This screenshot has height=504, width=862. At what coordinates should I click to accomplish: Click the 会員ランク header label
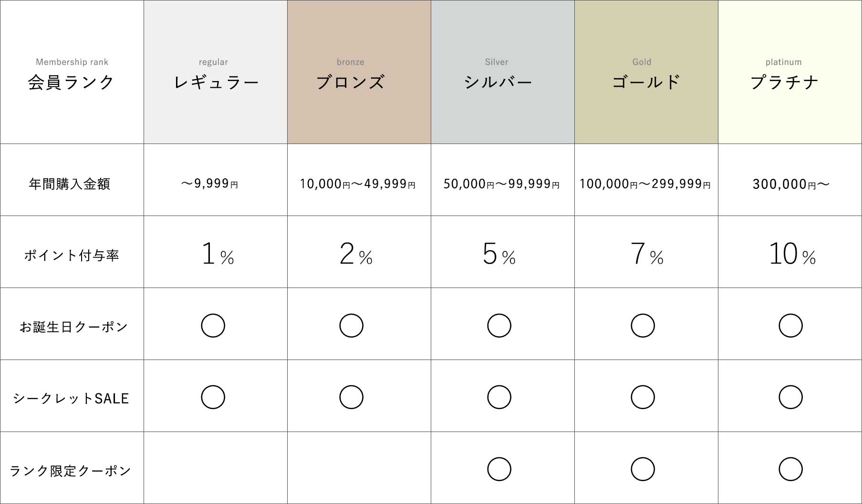[72, 82]
